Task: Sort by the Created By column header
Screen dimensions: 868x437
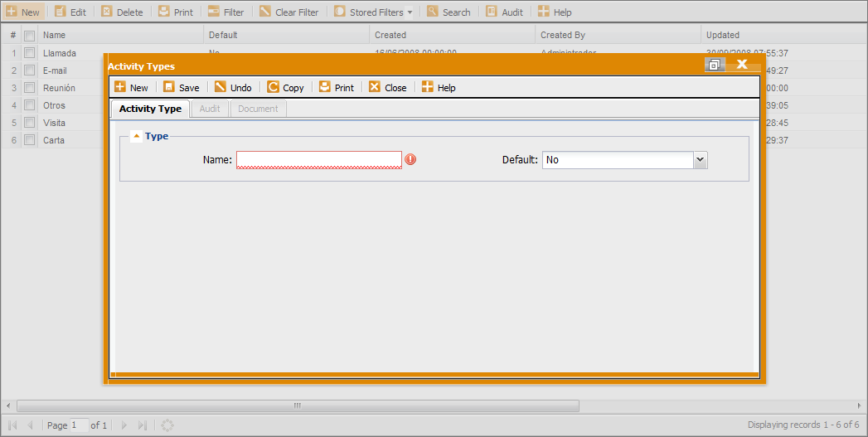Action: click(618, 35)
